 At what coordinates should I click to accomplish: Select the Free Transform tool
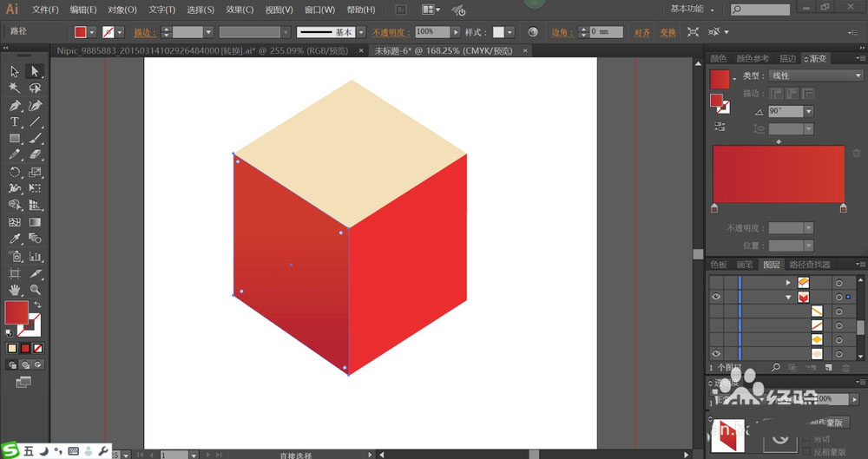(35, 189)
